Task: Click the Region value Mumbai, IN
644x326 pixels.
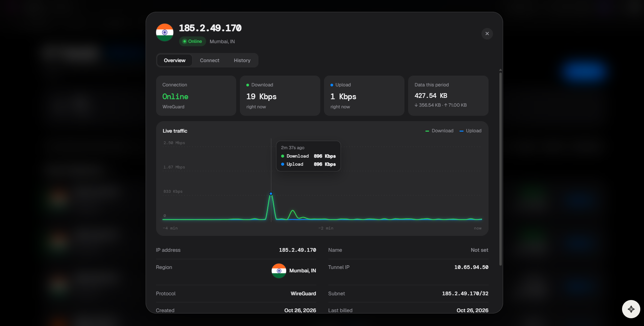Action: 303,271
